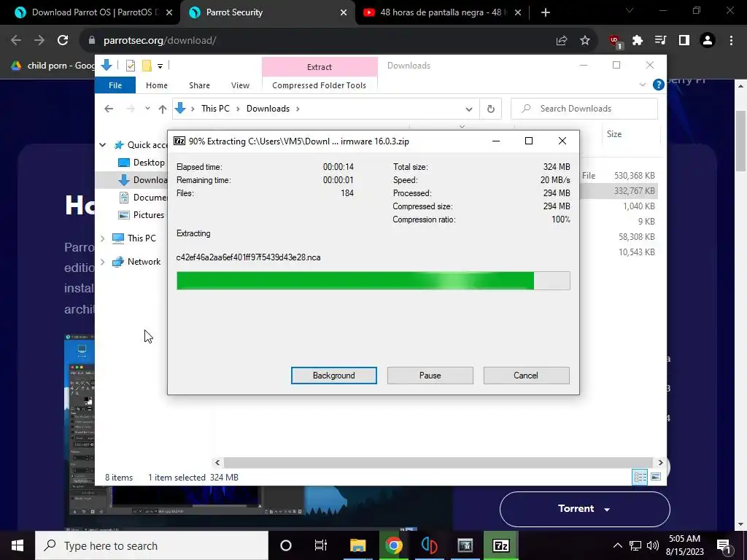Open the volume icon in system tray

click(653, 545)
